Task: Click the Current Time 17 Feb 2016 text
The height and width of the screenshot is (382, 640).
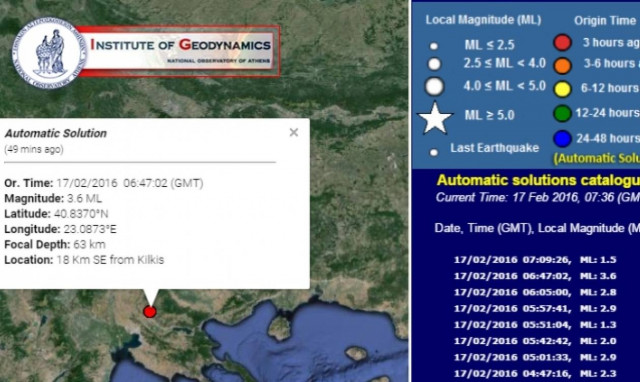Action: [538, 198]
